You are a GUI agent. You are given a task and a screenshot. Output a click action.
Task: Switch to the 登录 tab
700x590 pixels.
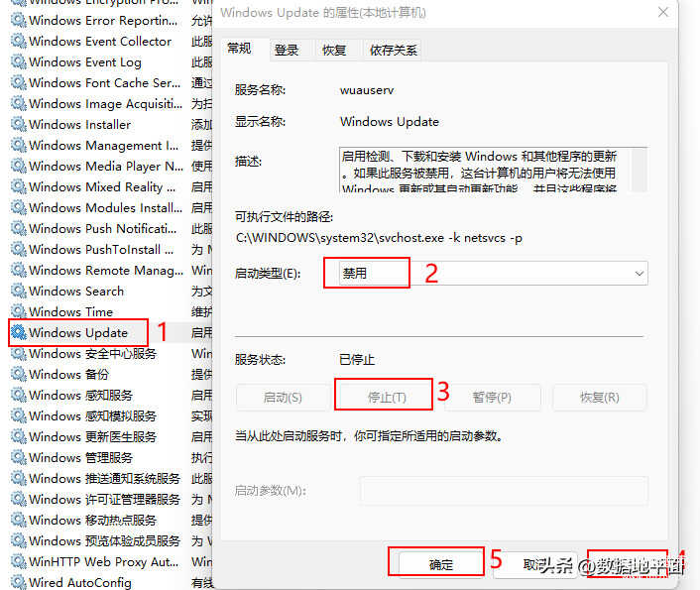click(287, 50)
